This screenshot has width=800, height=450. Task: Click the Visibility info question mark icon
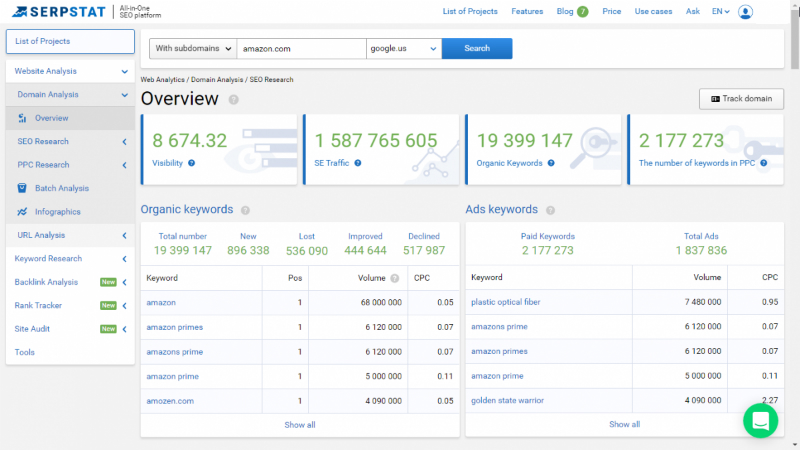(191, 163)
